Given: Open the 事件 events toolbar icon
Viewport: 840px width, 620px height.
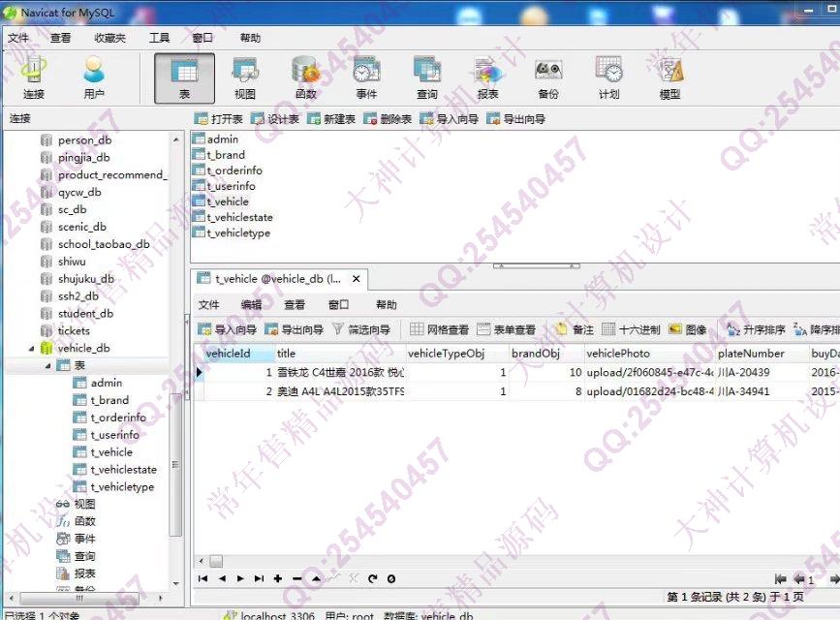Looking at the screenshot, I should tap(366, 78).
